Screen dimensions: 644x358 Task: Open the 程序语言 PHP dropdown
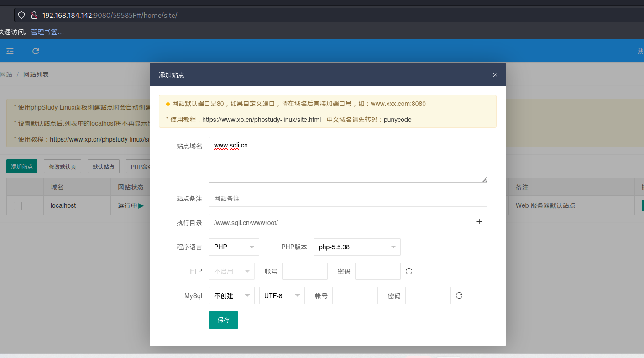[x=234, y=247]
